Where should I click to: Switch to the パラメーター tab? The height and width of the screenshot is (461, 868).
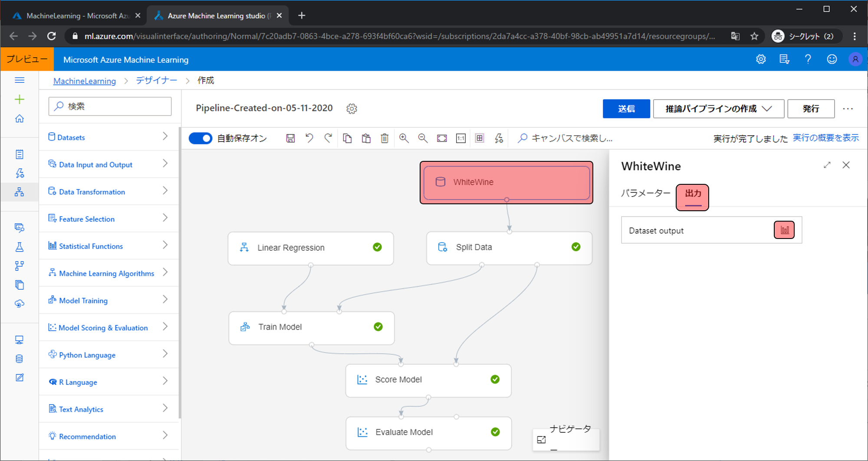click(x=645, y=193)
